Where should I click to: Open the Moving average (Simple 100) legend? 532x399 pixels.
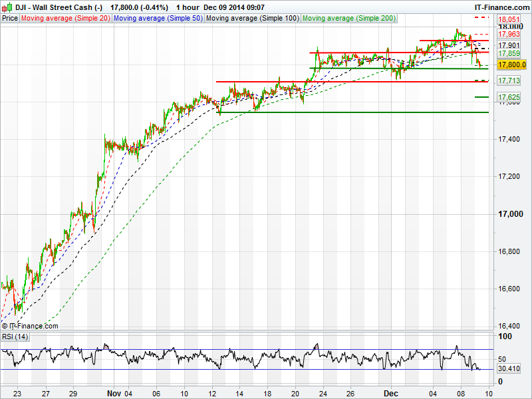click(253, 19)
